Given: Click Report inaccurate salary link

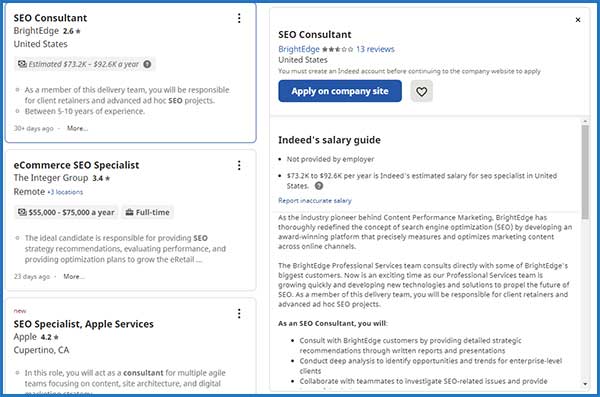Looking at the screenshot, I should point(315,201).
